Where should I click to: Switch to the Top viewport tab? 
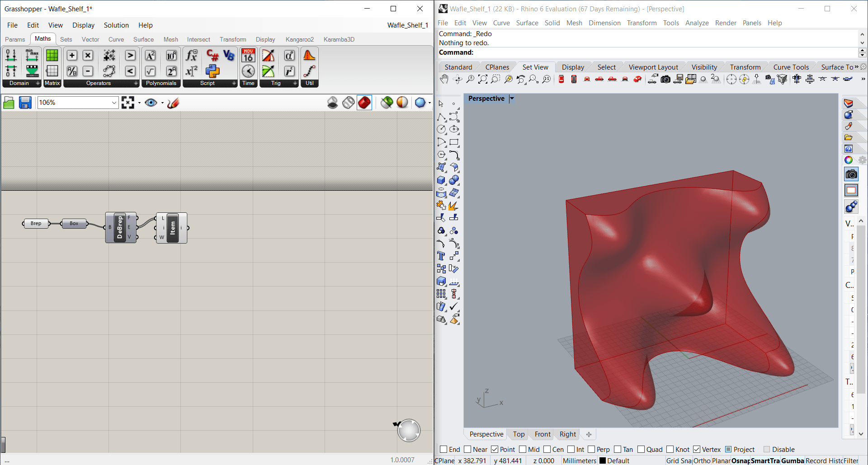[x=519, y=434]
